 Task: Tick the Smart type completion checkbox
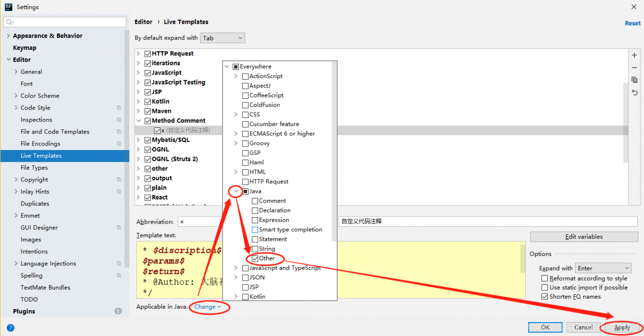pyautogui.click(x=255, y=230)
